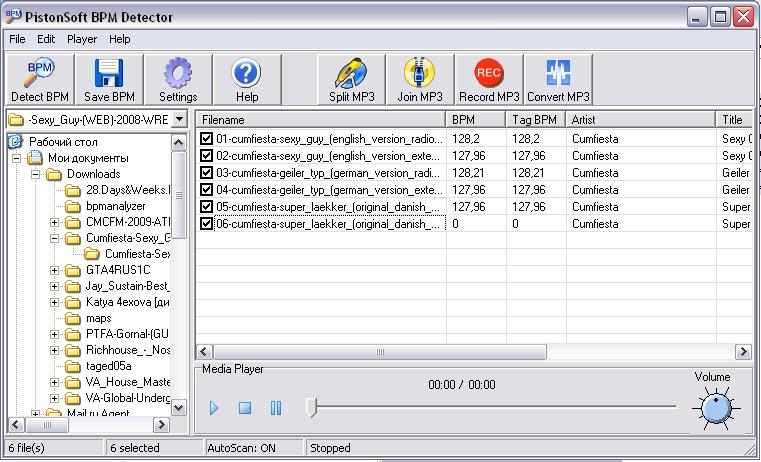Click the Save BPM floppy icon
761x462 pixels.
(109, 73)
